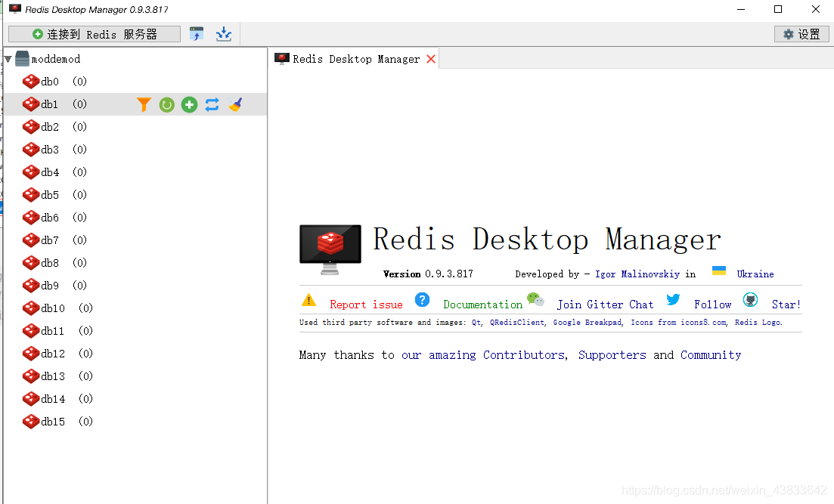Click the Report issue link

click(x=366, y=305)
